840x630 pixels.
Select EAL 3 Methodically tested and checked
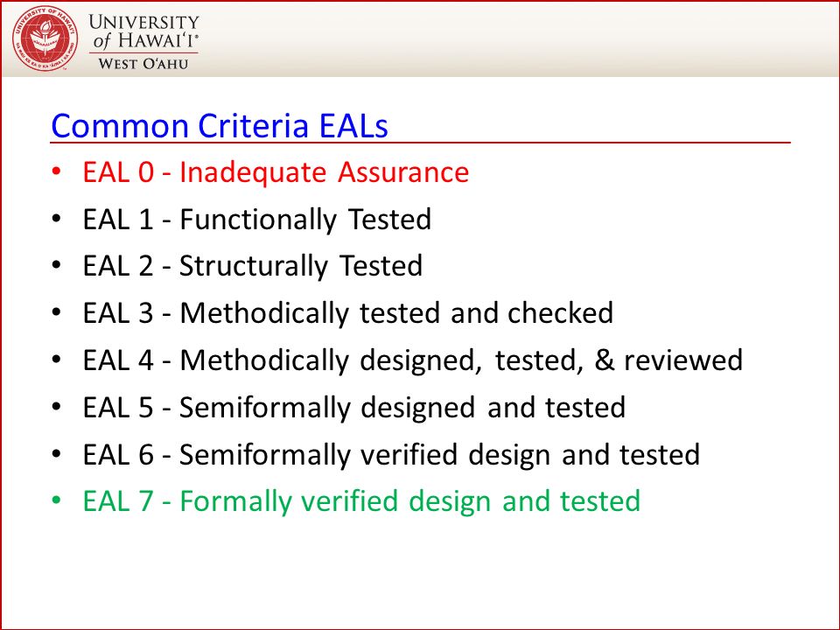(348, 313)
